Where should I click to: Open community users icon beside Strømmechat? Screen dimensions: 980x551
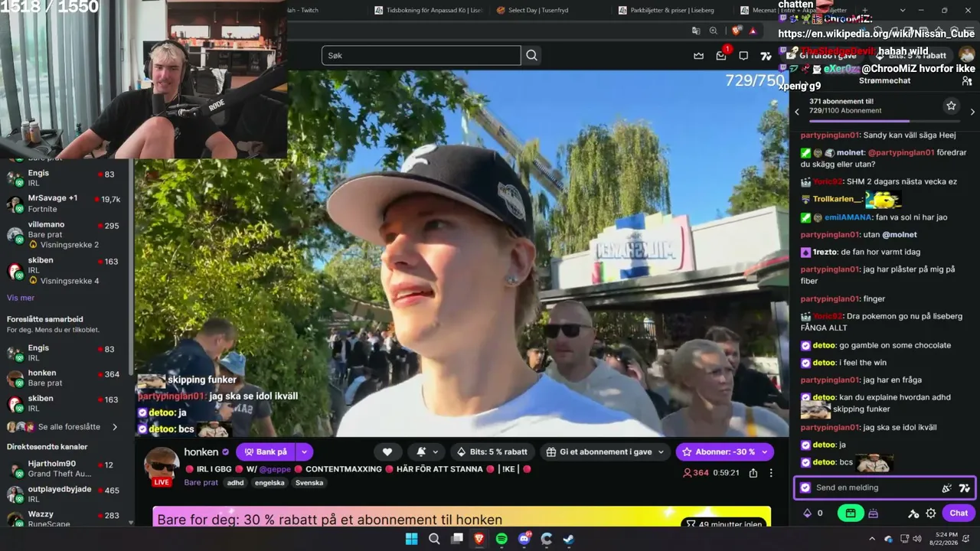coord(967,80)
